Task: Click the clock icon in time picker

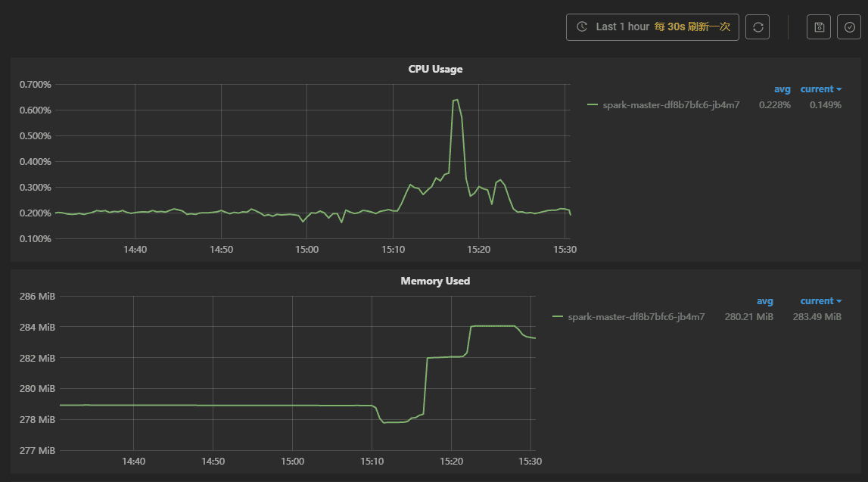Action: (582, 26)
